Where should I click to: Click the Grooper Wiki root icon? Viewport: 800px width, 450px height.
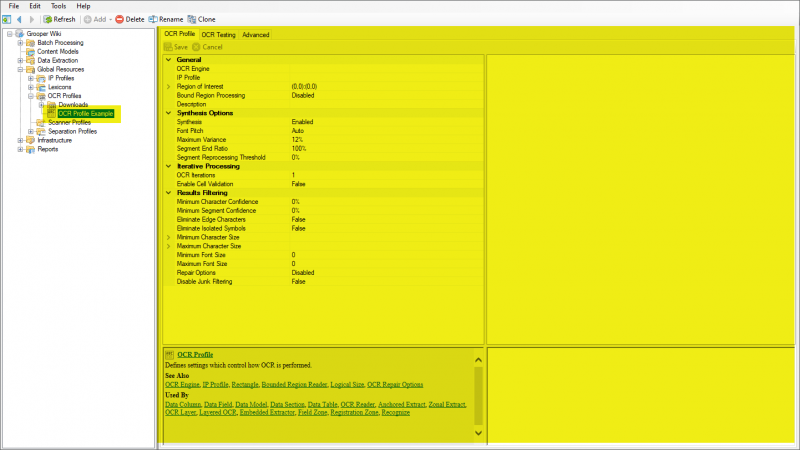(x=19, y=34)
